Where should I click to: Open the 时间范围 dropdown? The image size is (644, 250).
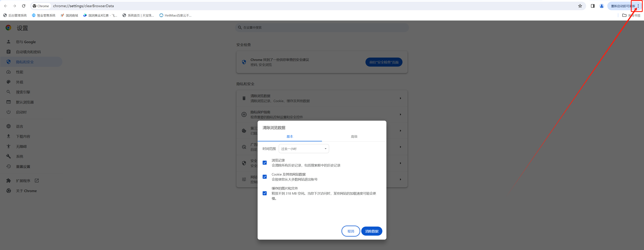(x=304, y=148)
